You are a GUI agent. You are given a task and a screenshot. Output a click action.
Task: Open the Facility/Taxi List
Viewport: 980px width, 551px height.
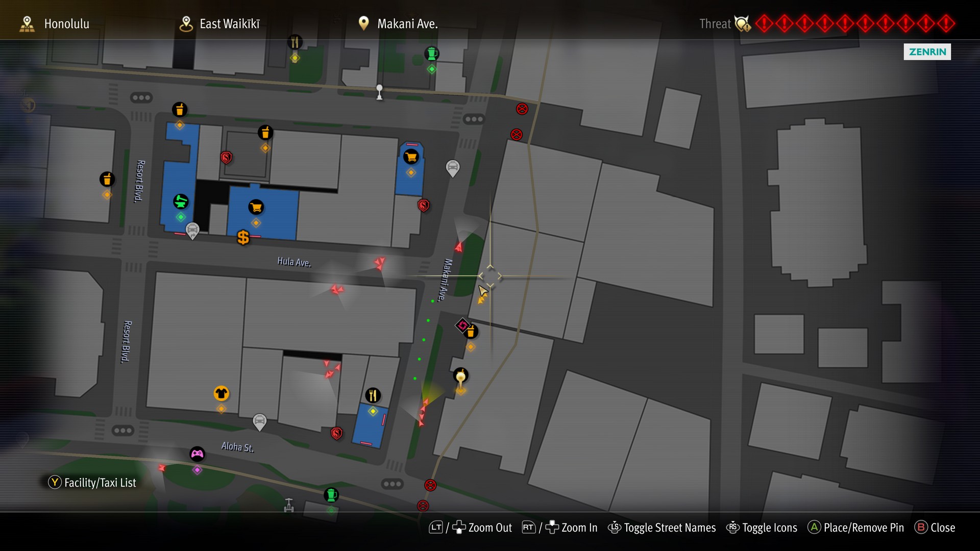tap(92, 483)
